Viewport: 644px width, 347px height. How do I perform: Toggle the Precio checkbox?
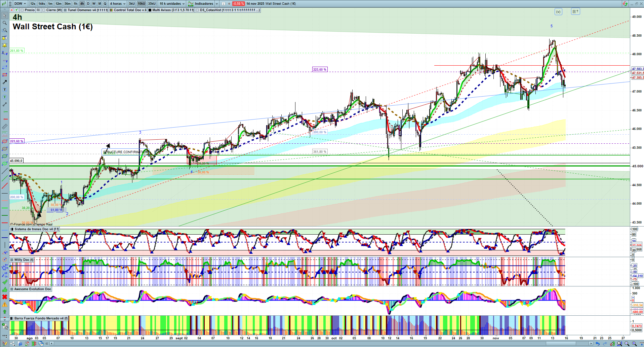click(x=22, y=10)
